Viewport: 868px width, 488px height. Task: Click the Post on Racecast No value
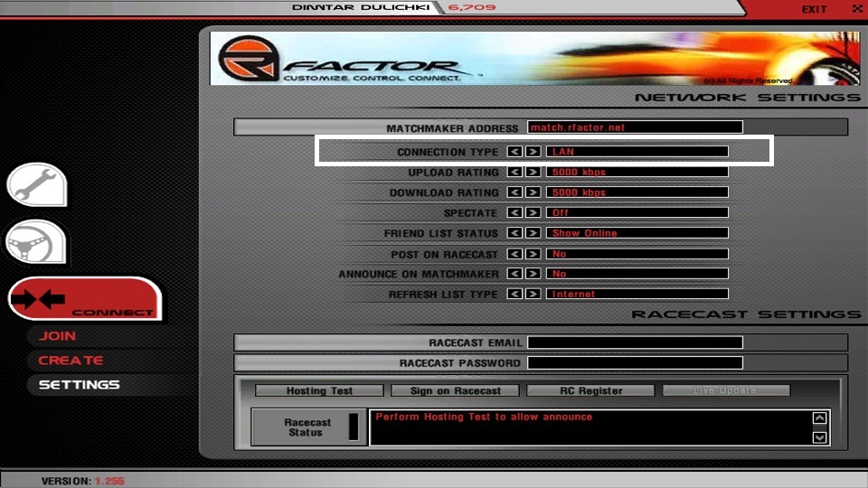point(637,254)
